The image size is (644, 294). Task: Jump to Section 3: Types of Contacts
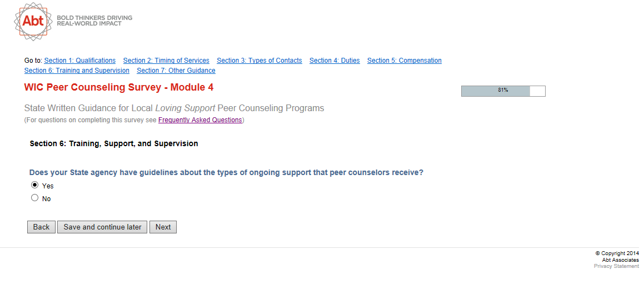pyautogui.click(x=259, y=61)
